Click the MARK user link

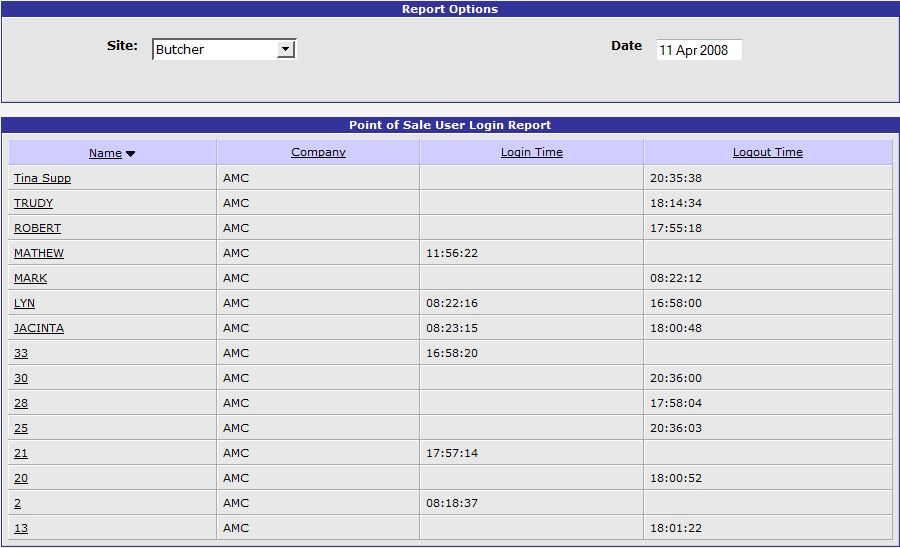coord(30,278)
